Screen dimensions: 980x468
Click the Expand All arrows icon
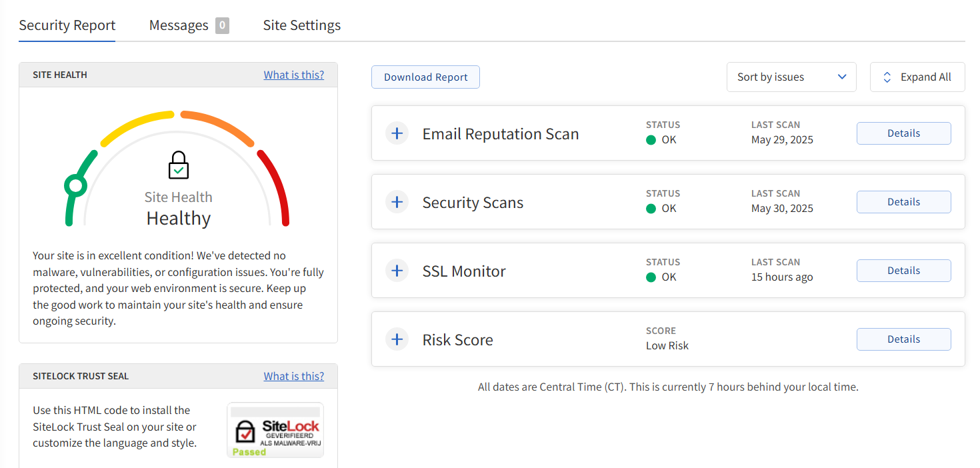point(887,77)
